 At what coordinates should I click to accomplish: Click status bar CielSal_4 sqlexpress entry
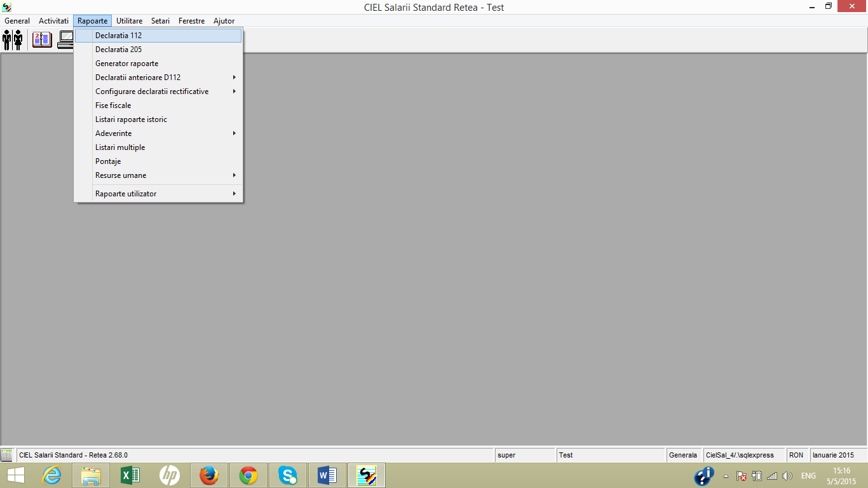(x=740, y=455)
